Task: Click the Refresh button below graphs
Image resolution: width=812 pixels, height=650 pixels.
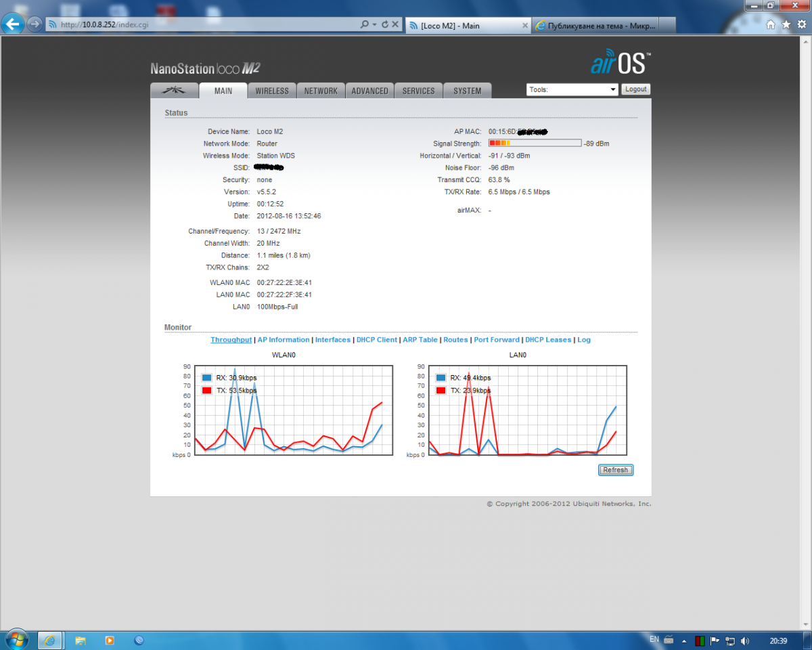Action: point(615,470)
